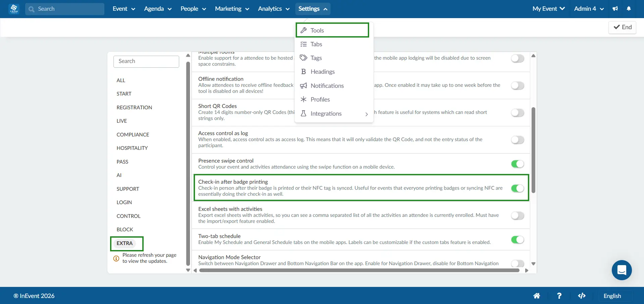The height and width of the screenshot is (304, 644).
Task: Open Headings in the Settings menu
Action: point(334,72)
